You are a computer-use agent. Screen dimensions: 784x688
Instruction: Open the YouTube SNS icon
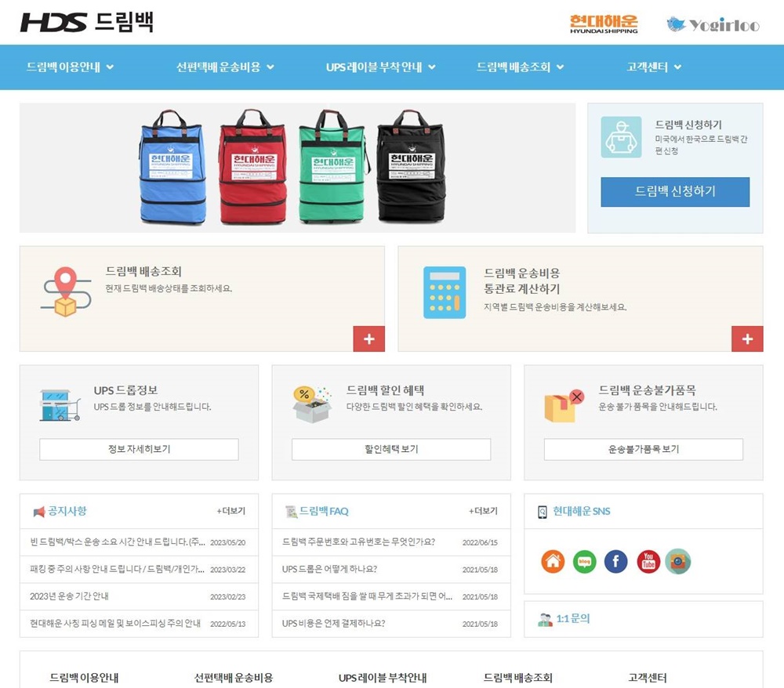(648, 561)
